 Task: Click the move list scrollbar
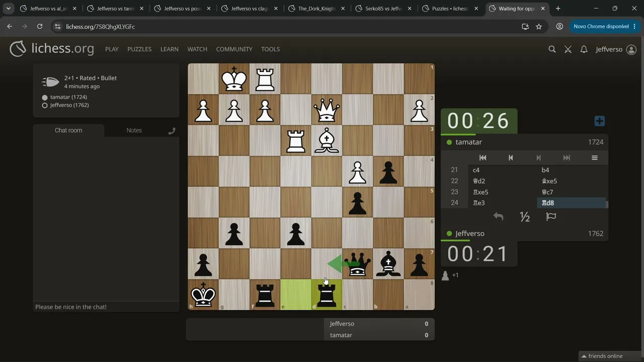pyautogui.click(x=607, y=204)
